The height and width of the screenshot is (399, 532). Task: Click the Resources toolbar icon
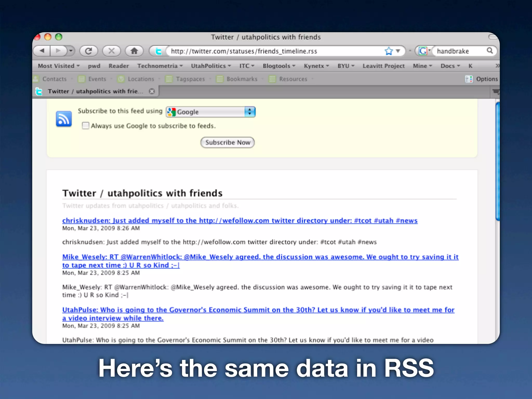point(272,79)
